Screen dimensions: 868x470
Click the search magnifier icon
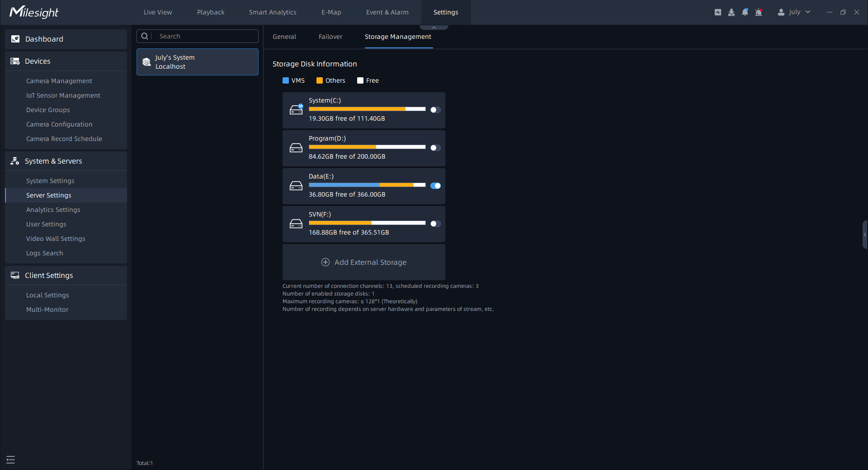coord(145,36)
